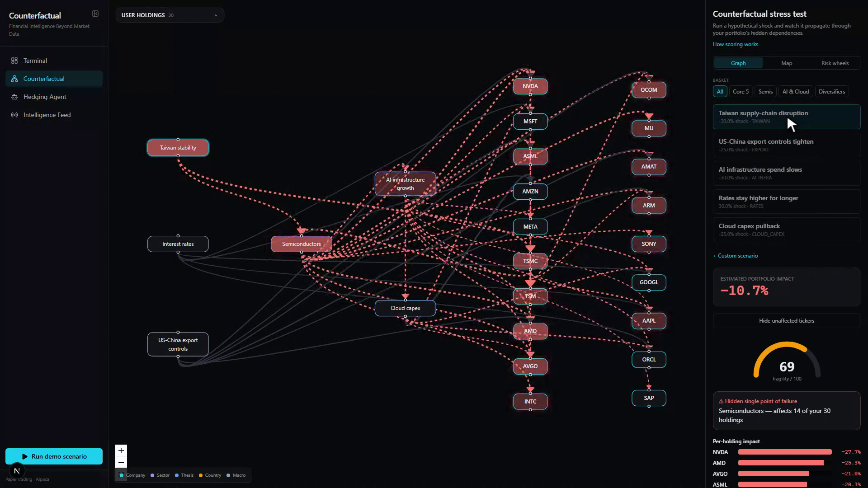Image resolution: width=868 pixels, height=488 pixels.
Task: Select the MU company node
Action: [x=649, y=128]
